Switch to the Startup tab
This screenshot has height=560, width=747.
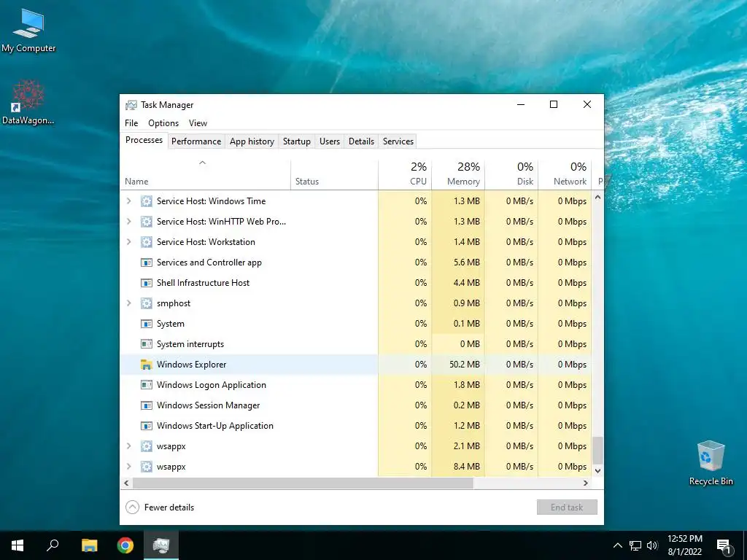297,141
